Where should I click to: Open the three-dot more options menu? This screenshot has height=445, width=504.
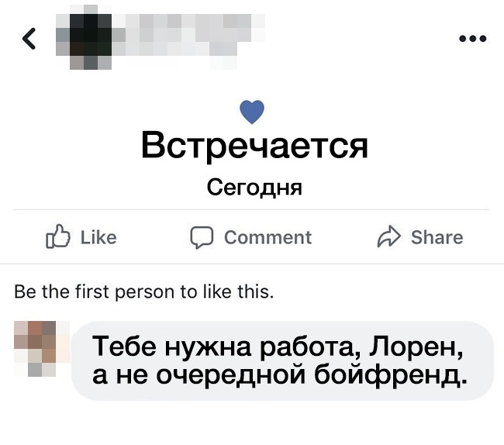472,38
